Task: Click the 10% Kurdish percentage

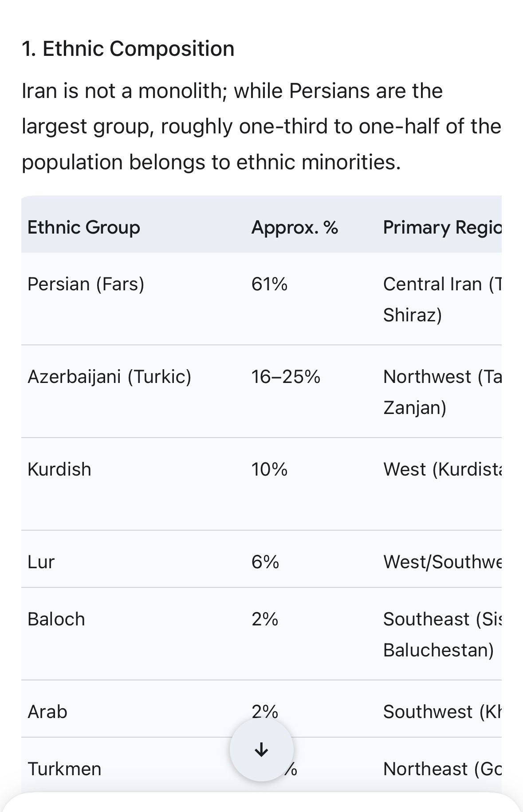Action: pyautogui.click(x=269, y=469)
